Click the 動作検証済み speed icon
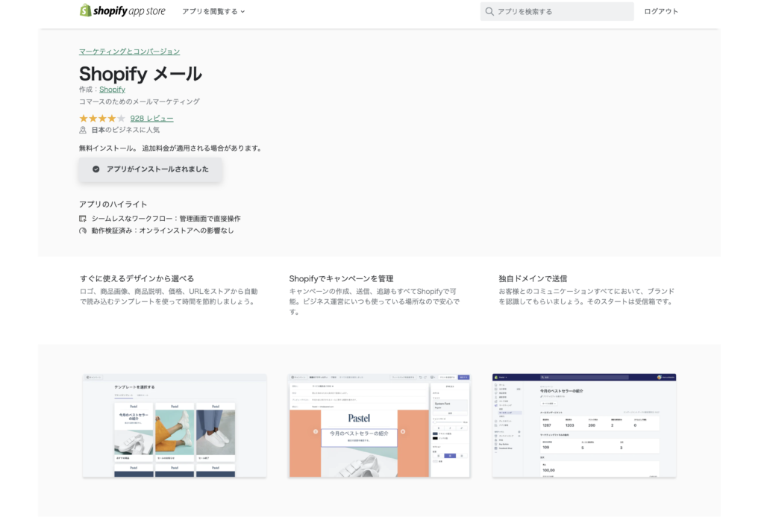This screenshot has height=532, width=764. tap(83, 231)
